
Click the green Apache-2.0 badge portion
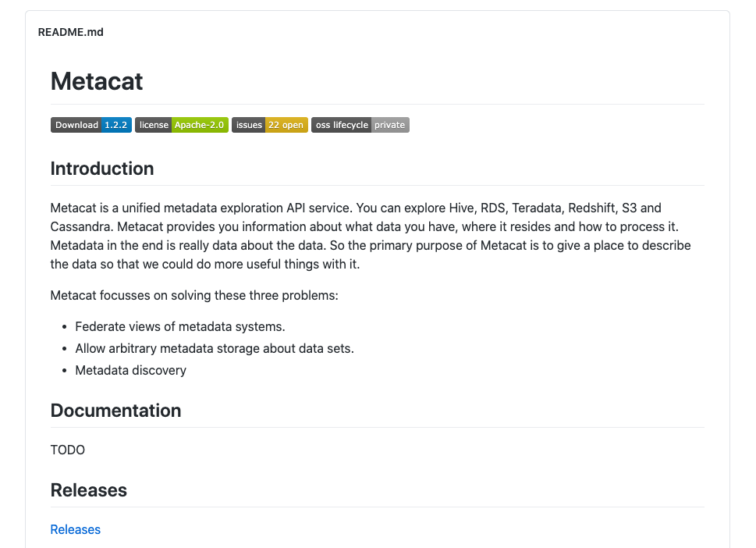(x=200, y=125)
